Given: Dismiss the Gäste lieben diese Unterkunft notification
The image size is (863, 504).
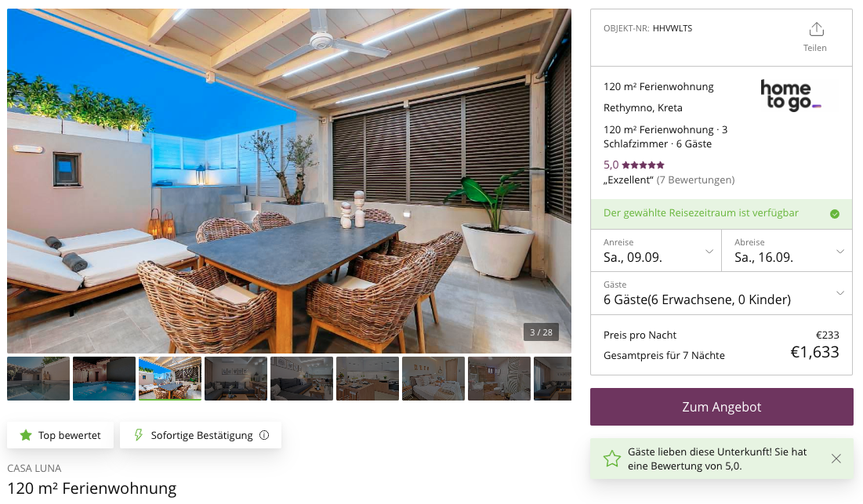Looking at the screenshot, I should pos(836,459).
